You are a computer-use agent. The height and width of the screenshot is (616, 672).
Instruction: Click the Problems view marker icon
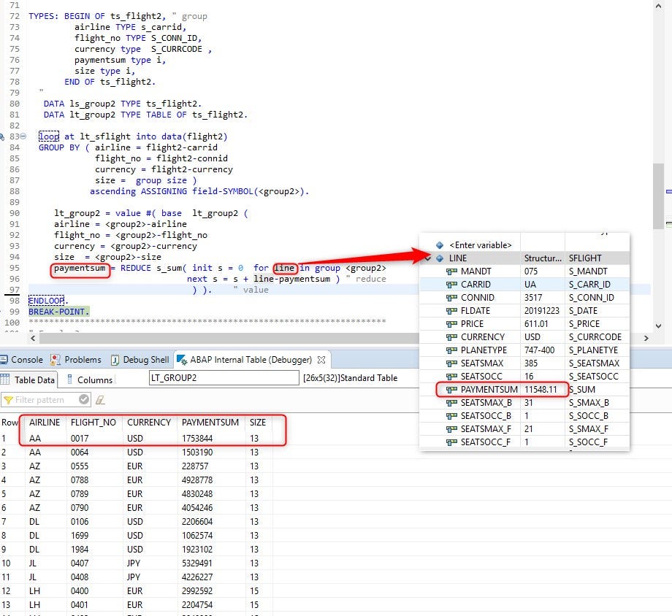pyautogui.click(x=54, y=359)
